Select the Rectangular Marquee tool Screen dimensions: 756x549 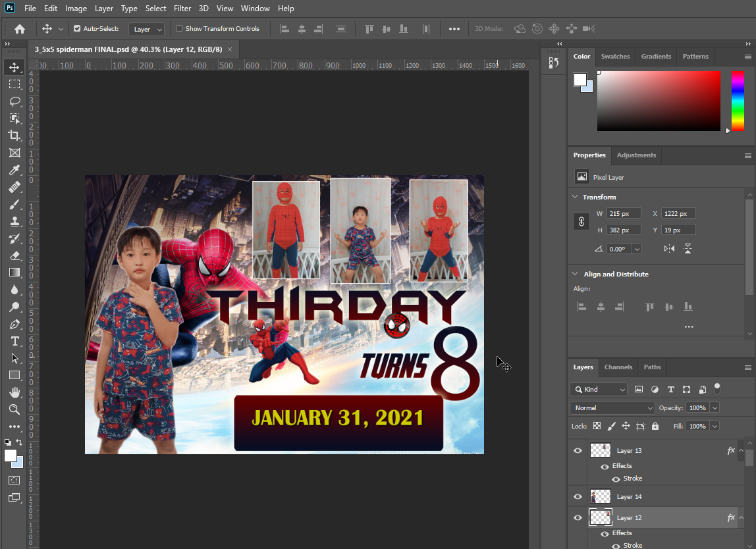click(14, 84)
